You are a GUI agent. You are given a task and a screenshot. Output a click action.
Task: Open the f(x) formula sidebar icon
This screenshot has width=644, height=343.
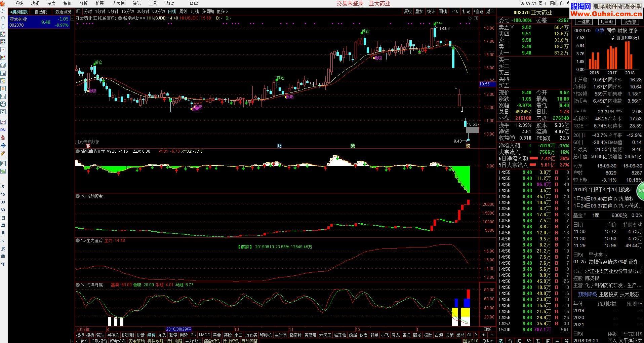point(3,104)
